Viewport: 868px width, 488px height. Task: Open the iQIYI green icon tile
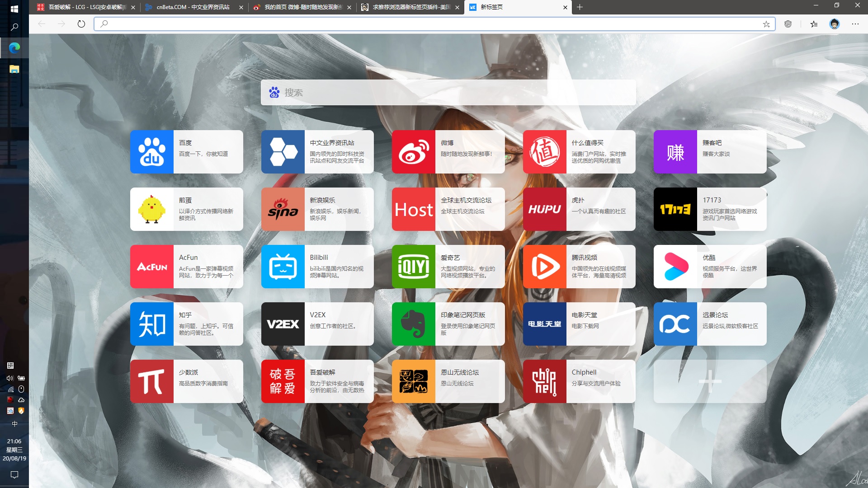click(413, 267)
